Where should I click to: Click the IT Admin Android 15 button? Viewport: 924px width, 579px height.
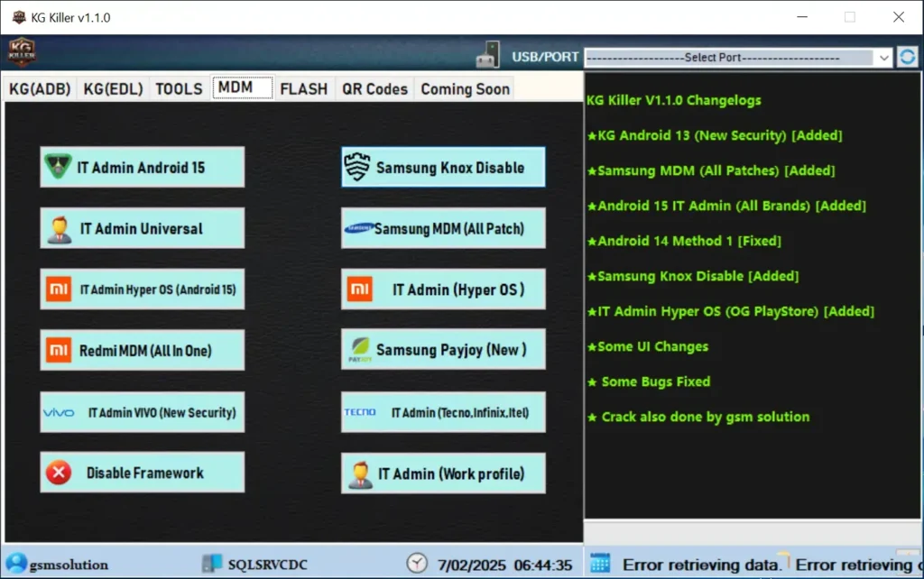click(142, 167)
